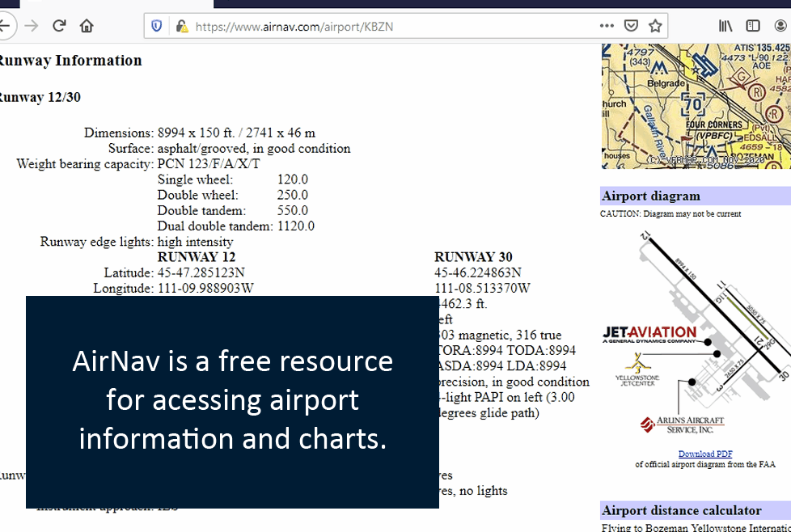Screen dimensions: 791x532
Task: Click the Jet Aviation logo
Action: click(x=649, y=335)
